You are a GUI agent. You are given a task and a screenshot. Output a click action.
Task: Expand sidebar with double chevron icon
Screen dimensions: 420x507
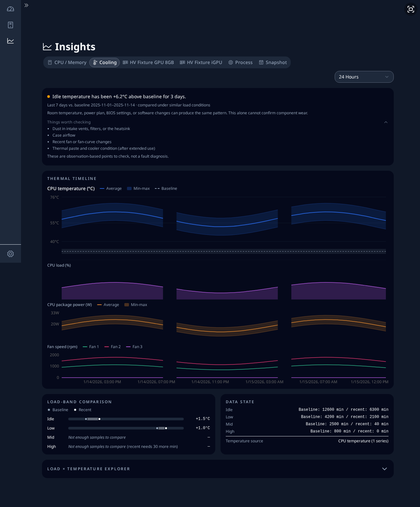26,5
